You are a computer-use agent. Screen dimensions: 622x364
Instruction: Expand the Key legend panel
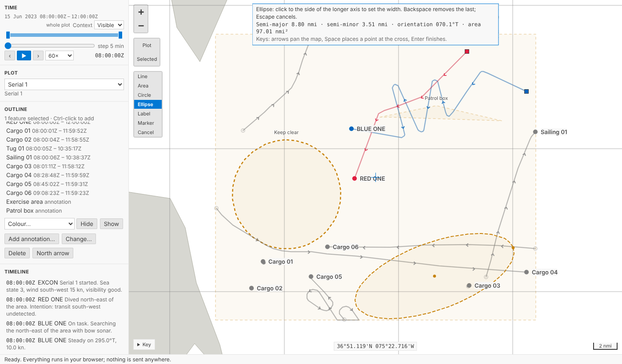[144, 344]
